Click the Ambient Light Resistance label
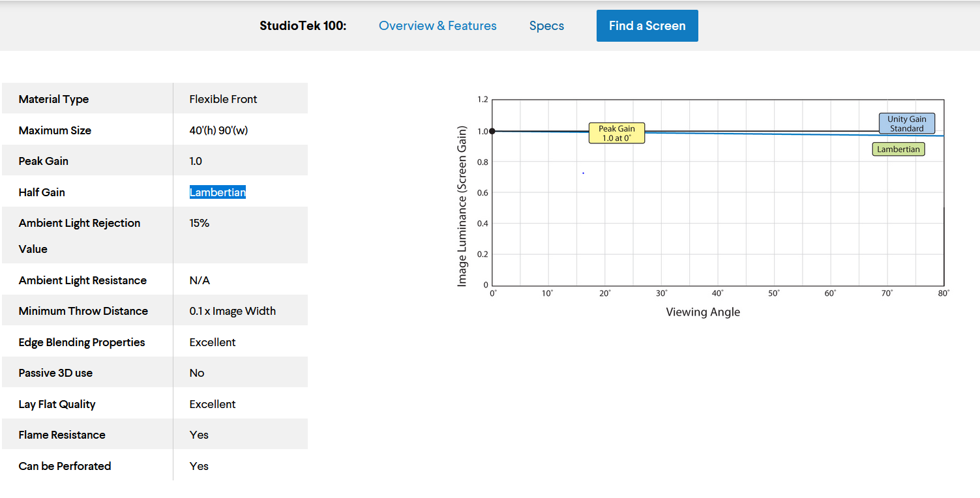 coord(83,280)
